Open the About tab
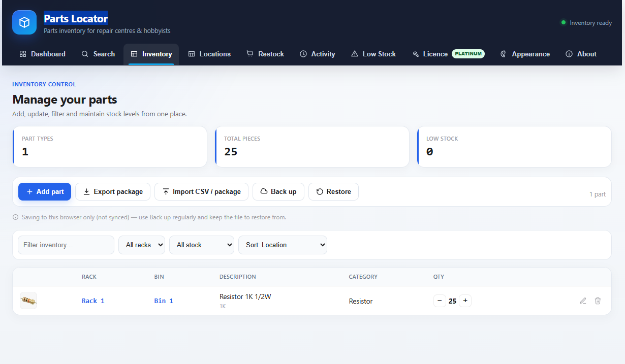Image resolution: width=625 pixels, height=364 pixels. tap(581, 54)
